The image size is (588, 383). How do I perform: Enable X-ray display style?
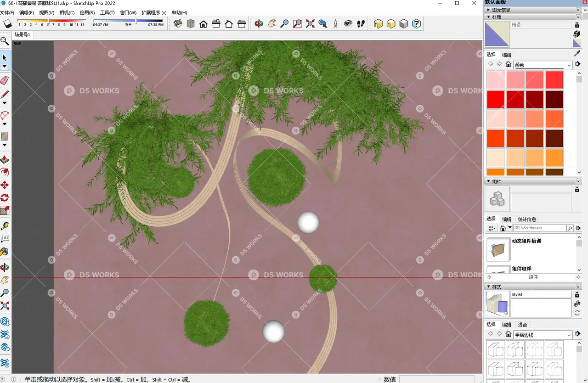click(379, 23)
